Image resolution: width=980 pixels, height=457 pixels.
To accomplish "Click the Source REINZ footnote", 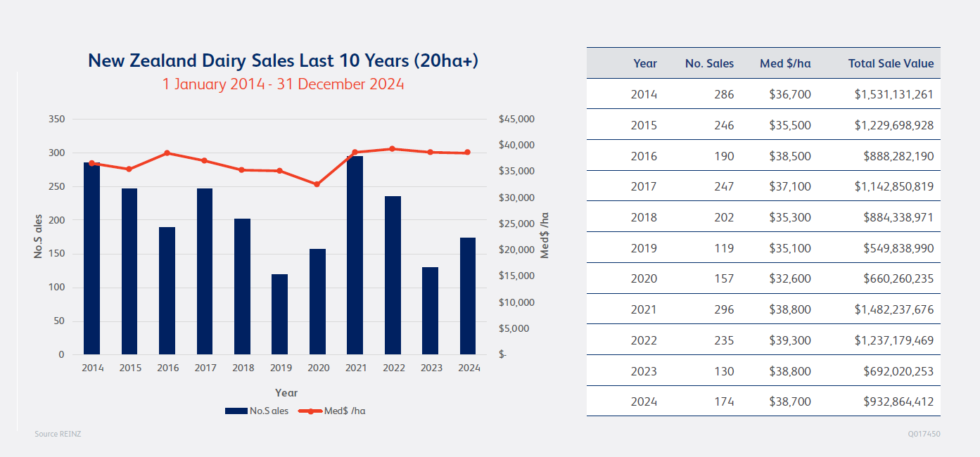I will point(58,434).
